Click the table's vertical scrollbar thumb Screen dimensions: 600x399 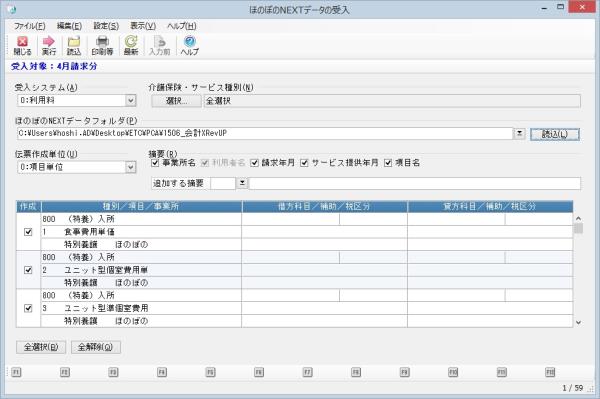(x=578, y=228)
